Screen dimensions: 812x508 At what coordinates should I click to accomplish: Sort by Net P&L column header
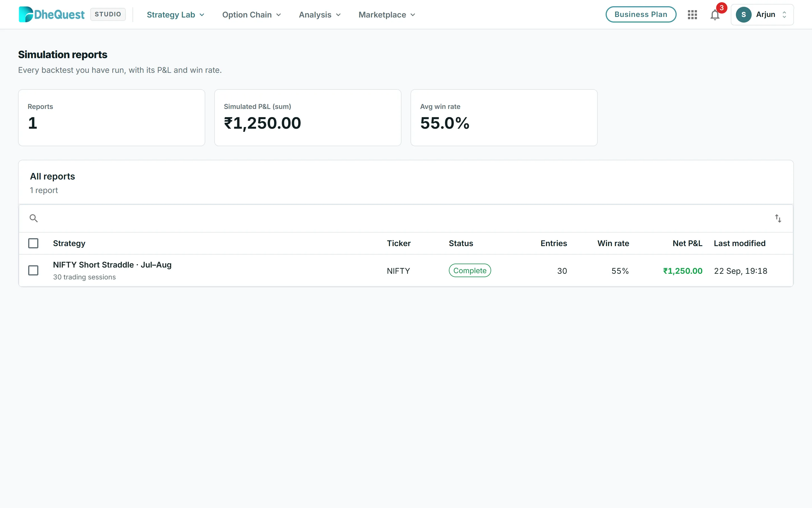coord(687,243)
